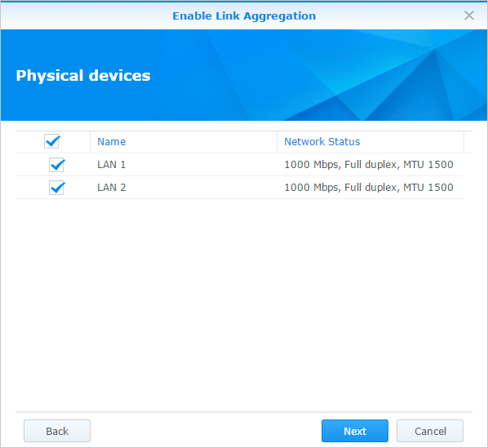Uncheck the LAN 2 checkbox

[56, 188]
